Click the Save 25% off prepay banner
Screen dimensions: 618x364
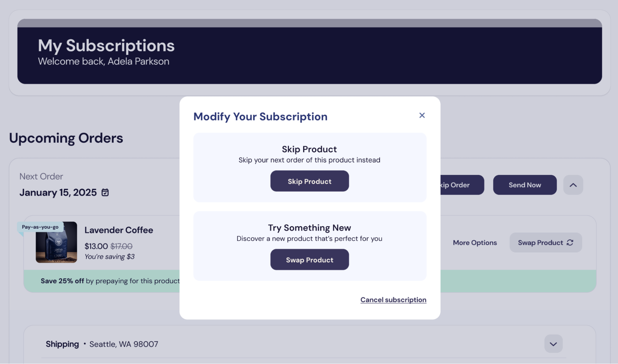[x=110, y=281]
